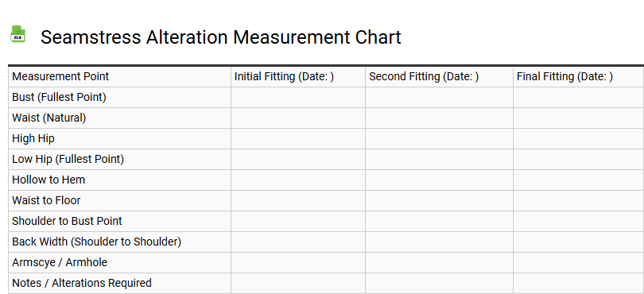Select the Initial Fitting cell for Bust
Image resolution: width=644 pixels, height=294 pixels.
tap(298, 97)
